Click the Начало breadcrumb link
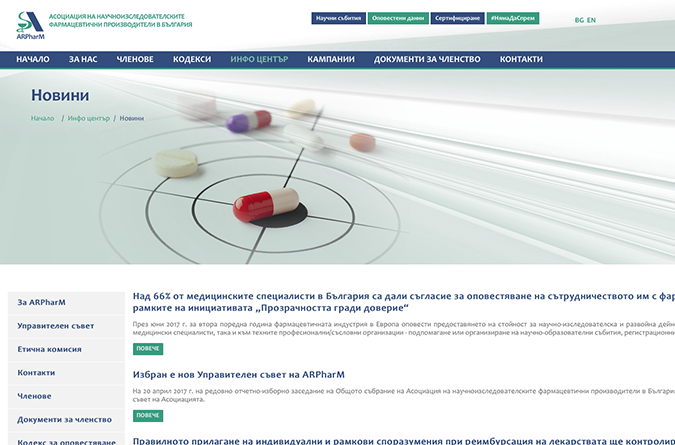Viewport: 675px width, 445px height. [x=43, y=118]
